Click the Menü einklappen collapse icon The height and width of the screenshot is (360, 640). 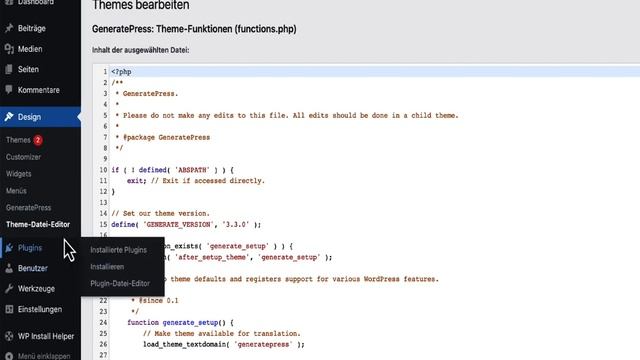pyautogui.click(x=9, y=356)
